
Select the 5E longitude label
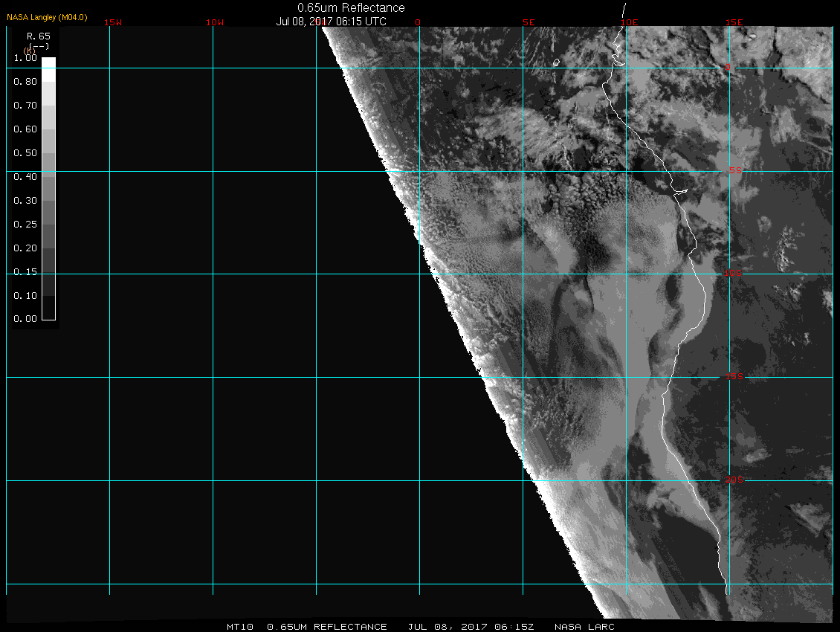(x=529, y=22)
